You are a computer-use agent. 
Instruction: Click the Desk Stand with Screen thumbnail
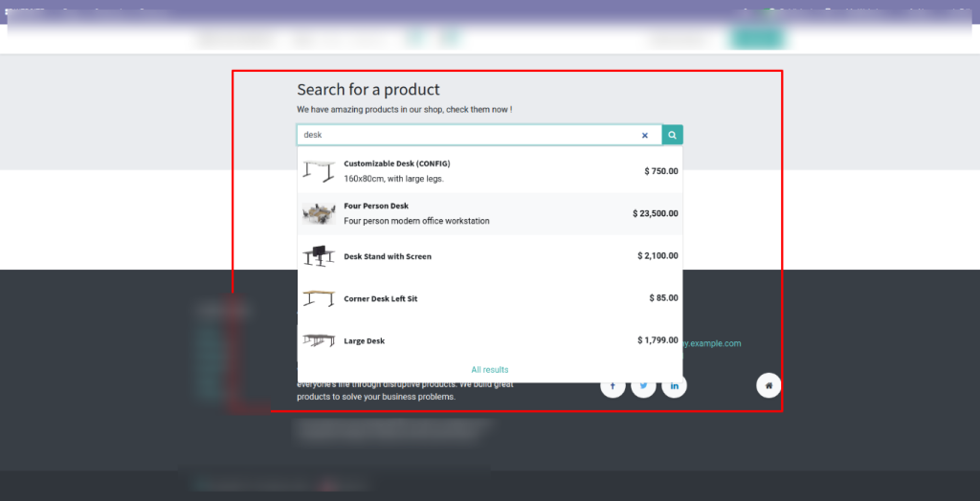point(319,256)
